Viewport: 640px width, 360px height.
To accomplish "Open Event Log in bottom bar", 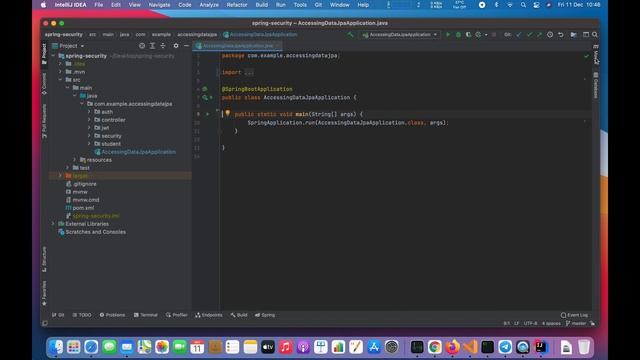I will click(574, 315).
